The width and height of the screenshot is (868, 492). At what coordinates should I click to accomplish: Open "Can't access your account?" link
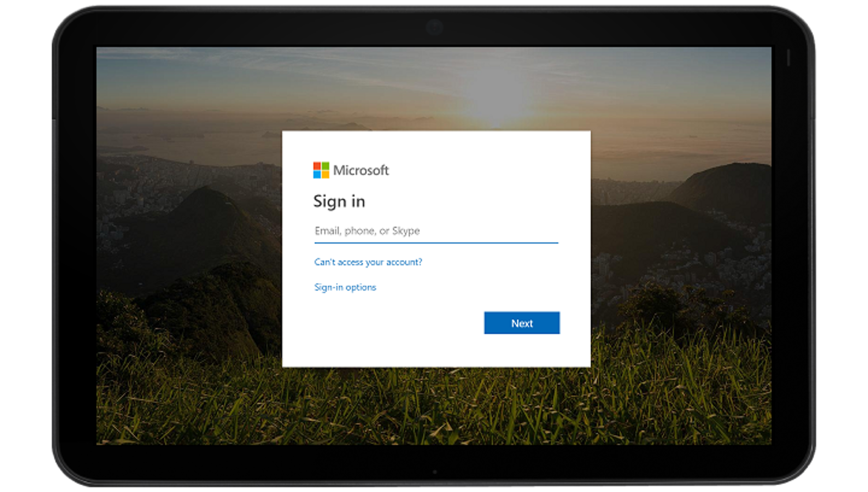pos(368,262)
